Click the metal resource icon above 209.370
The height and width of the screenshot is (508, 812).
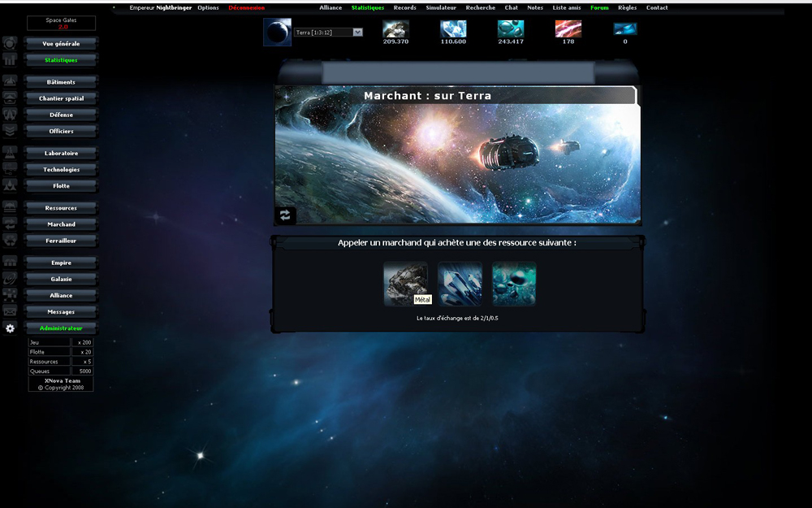[395, 28]
